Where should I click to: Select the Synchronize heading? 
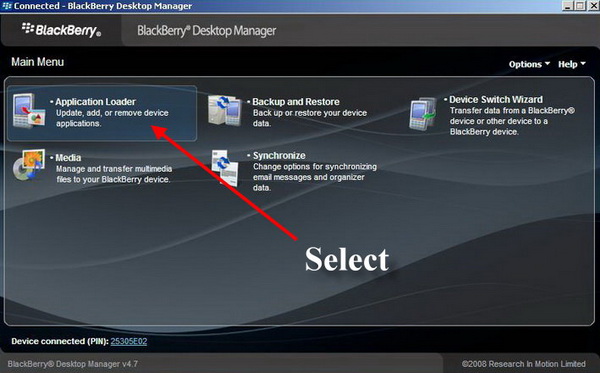279,156
